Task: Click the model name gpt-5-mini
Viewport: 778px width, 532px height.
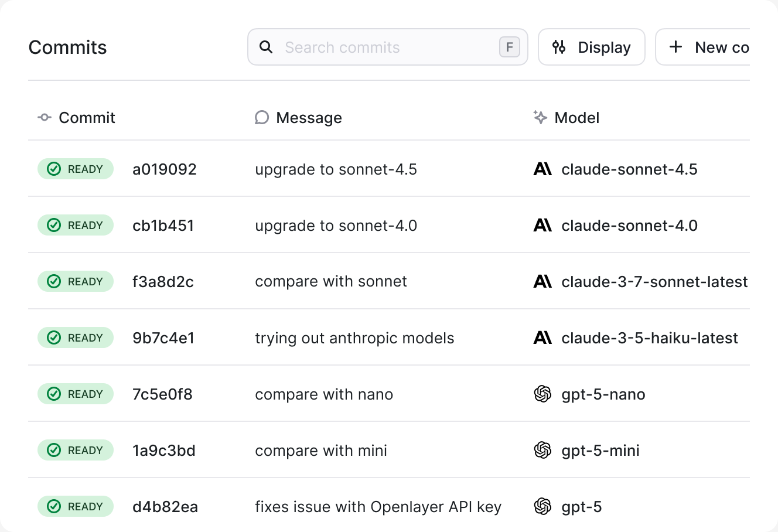Action: (x=600, y=451)
